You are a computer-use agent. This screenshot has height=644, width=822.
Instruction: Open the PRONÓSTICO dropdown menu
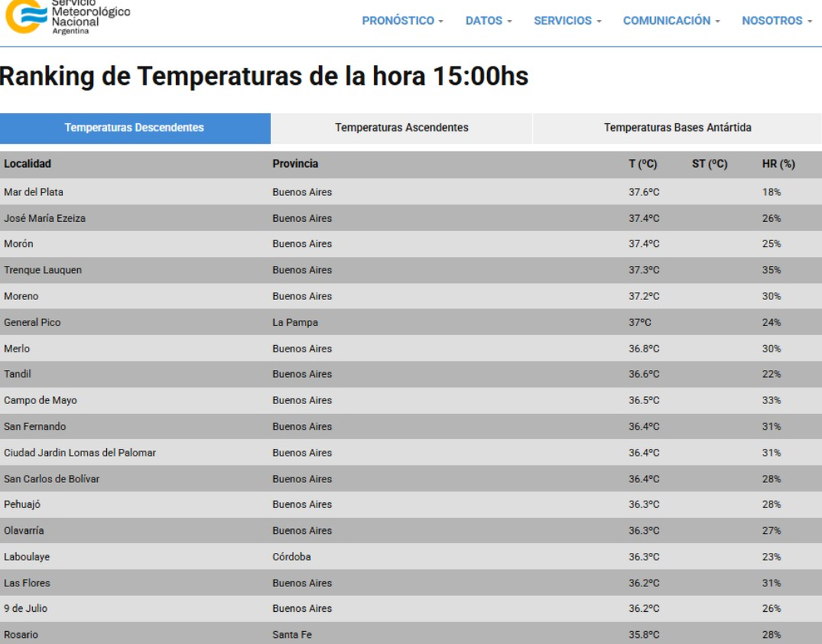(x=402, y=21)
